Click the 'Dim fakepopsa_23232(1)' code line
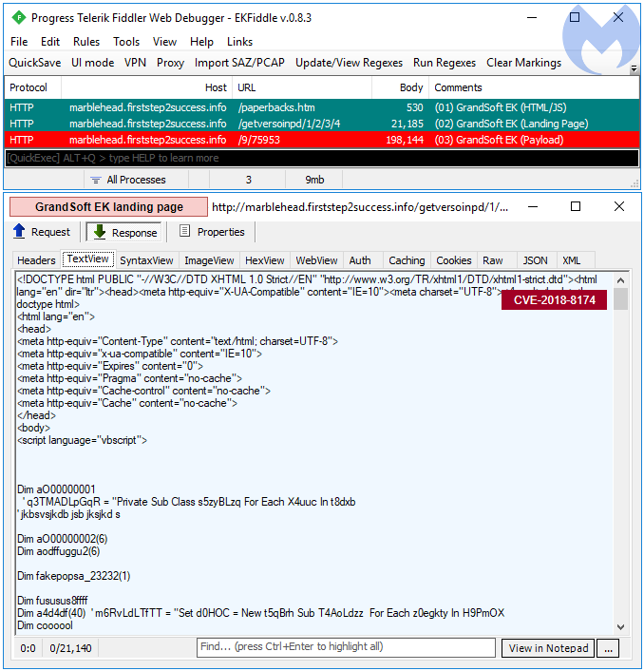Image resolution: width=644 pixels, height=671 pixels. [73, 576]
